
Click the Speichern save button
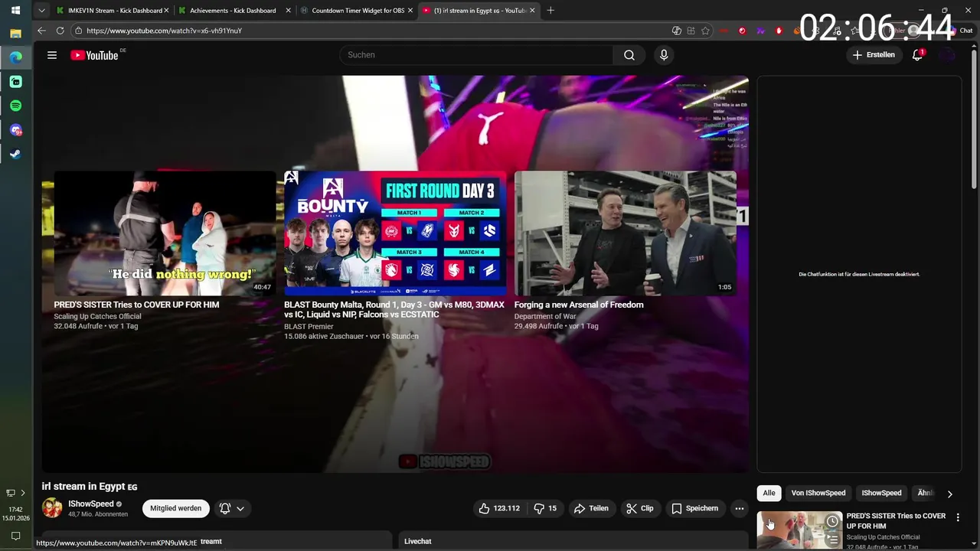click(x=694, y=508)
